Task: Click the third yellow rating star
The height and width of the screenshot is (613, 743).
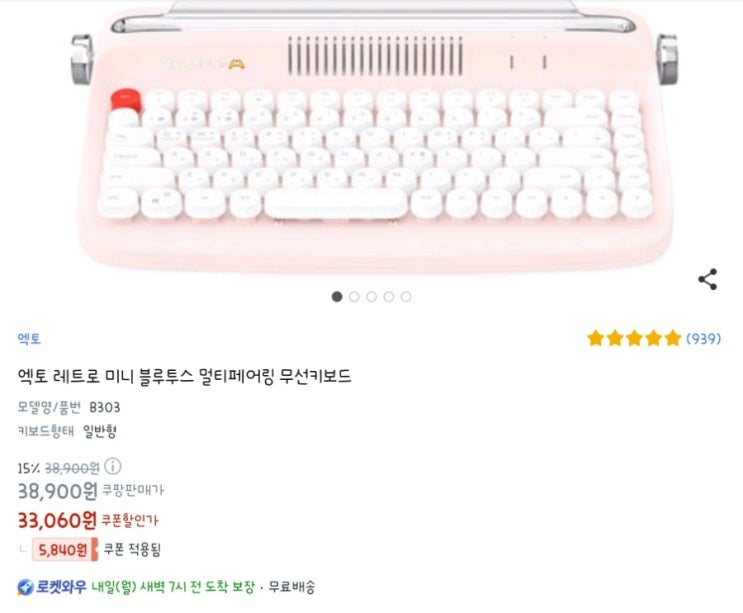Action: tap(634, 338)
